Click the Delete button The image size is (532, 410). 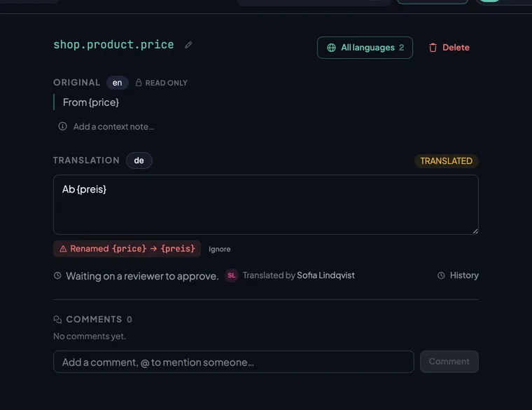[x=449, y=48]
